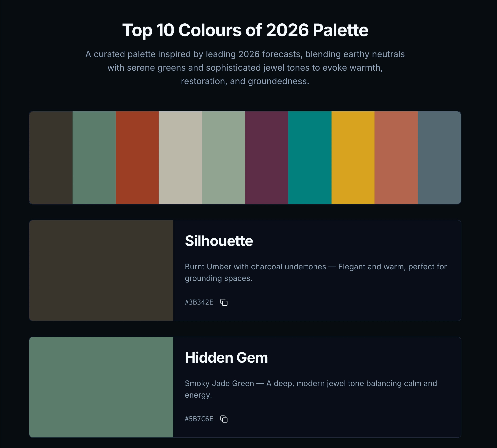Select the smoky jade green palette strip

coord(94,157)
